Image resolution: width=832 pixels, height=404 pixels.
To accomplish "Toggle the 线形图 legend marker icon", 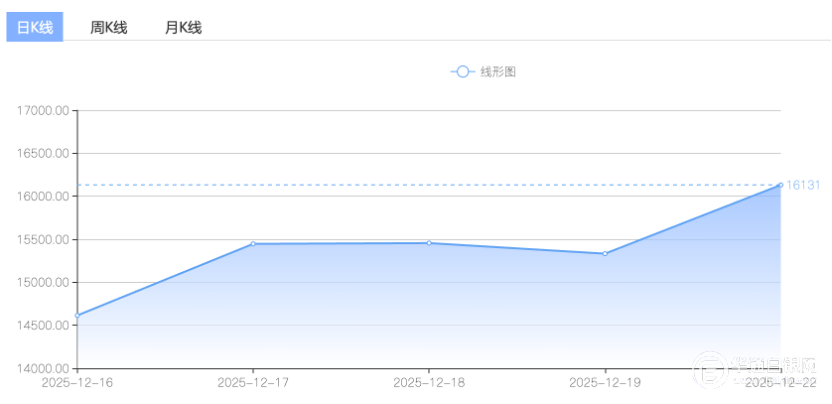I will coord(462,72).
